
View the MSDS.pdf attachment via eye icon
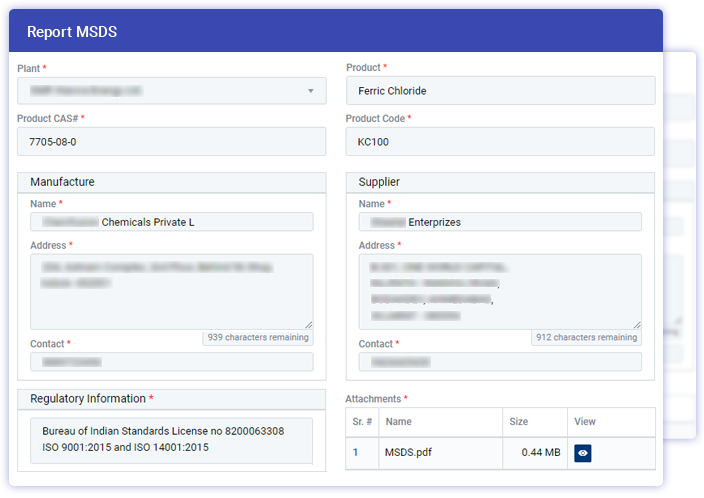[583, 453]
